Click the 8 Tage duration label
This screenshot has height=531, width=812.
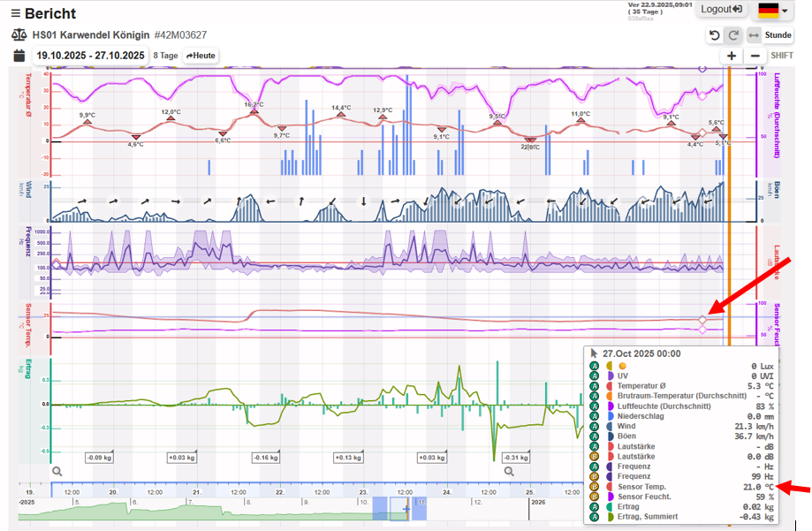coord(165,56)
